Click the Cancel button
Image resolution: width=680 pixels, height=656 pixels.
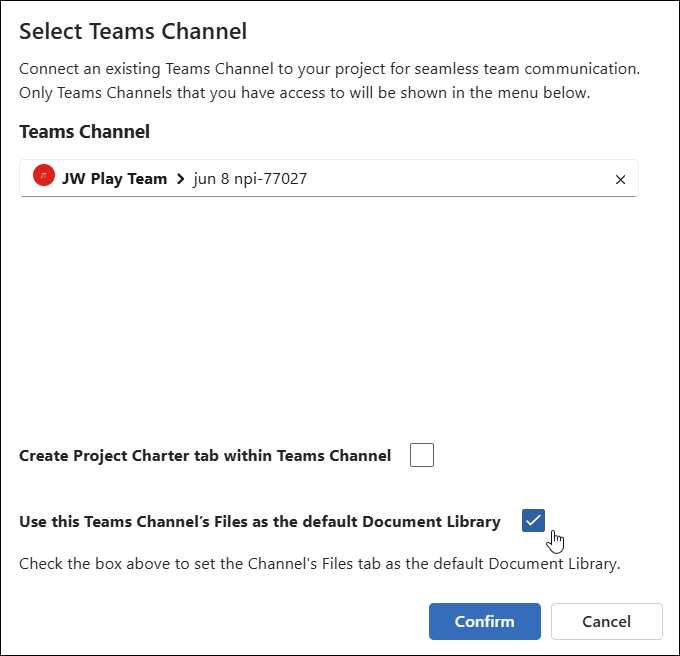(606, 621)
